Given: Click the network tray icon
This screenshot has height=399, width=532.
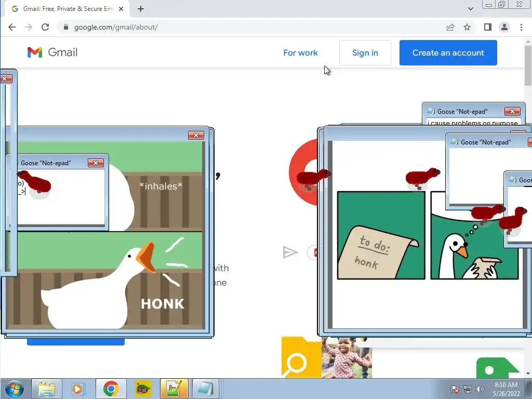Looking at the screenshot, I should [468, 389].
